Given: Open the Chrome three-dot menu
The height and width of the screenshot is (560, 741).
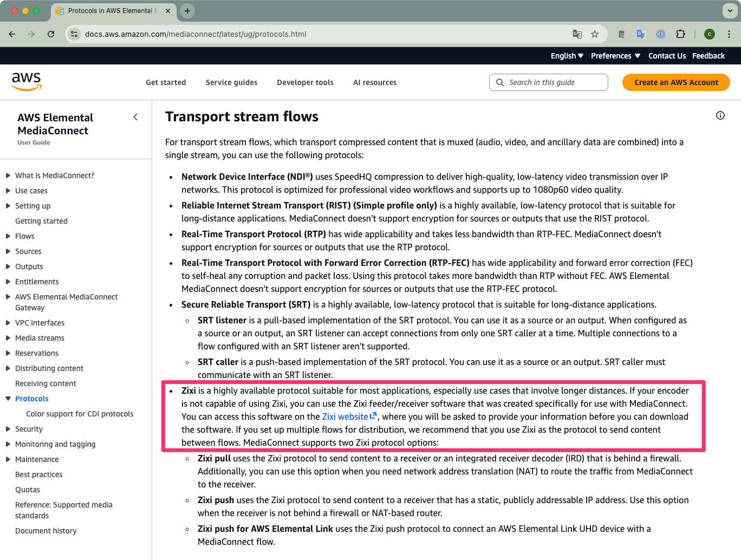Looking at the screenshot, I should [729, 34].
